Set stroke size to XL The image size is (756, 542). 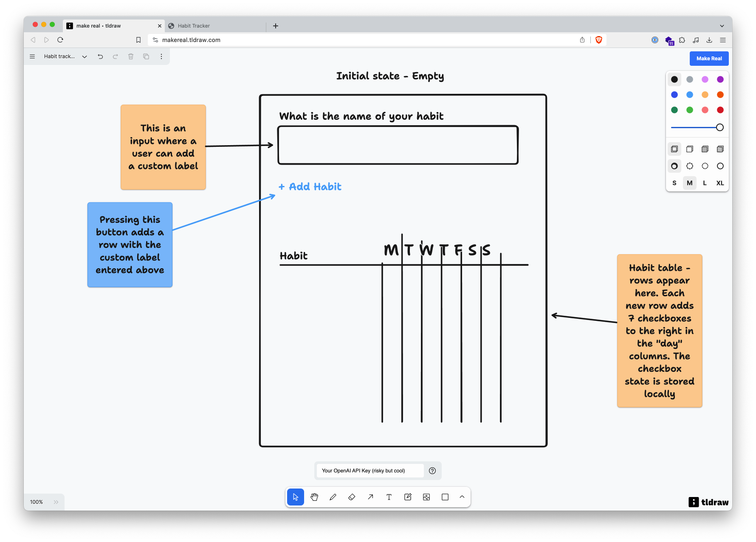720,183
